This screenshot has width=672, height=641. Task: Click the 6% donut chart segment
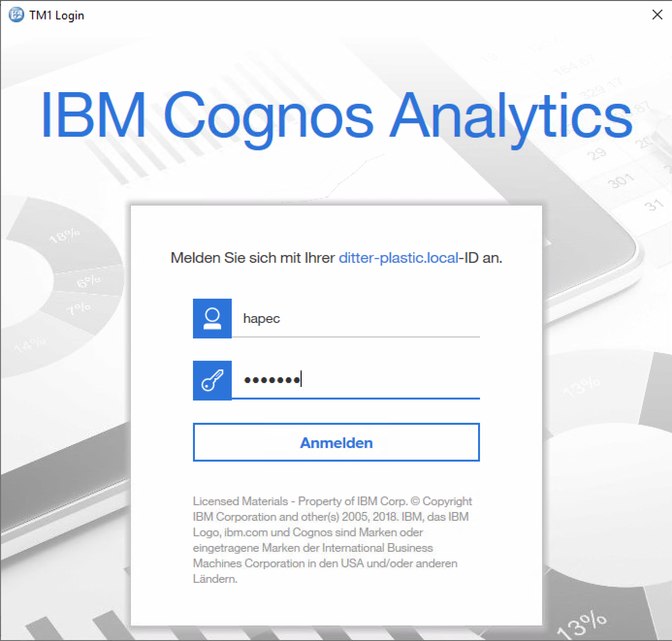89,281
